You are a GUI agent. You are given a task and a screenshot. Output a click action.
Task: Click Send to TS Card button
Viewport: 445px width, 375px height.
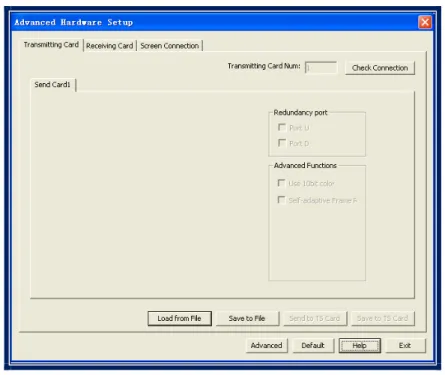point(315,318)
